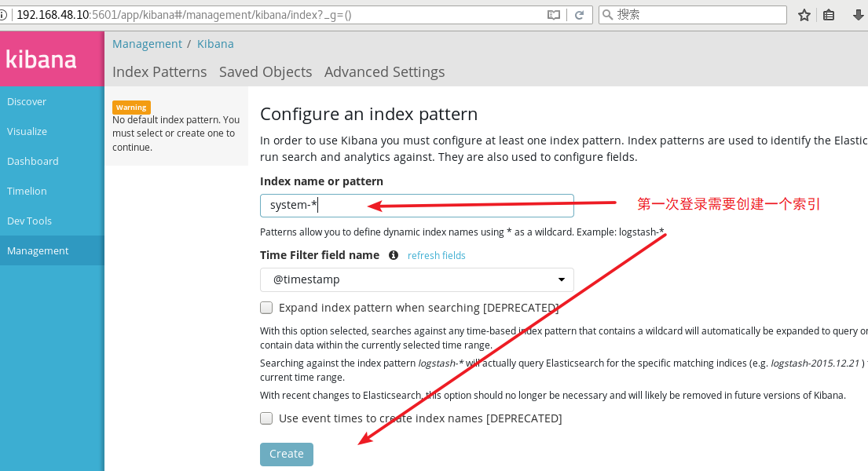Click 'No default index pattern' warning text
Viewport: 868px width, 471px height.
click(176, 133)
